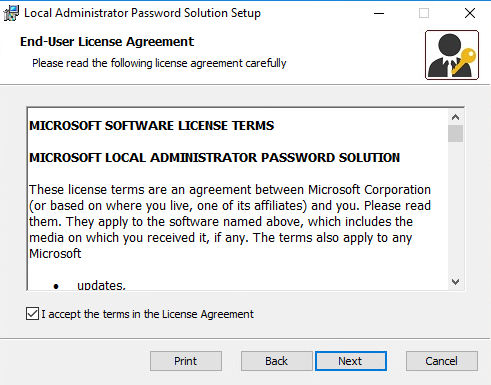Click the 'End-User License Agreement' header title
This screenshot has width=491, height=385.
pos(107,42)
